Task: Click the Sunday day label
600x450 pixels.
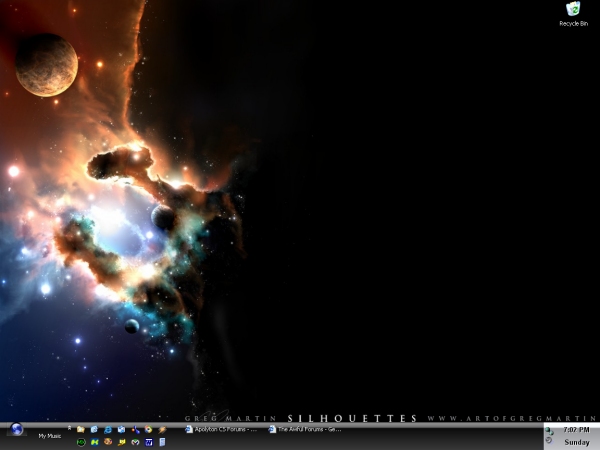Action: tap(577, 442)
